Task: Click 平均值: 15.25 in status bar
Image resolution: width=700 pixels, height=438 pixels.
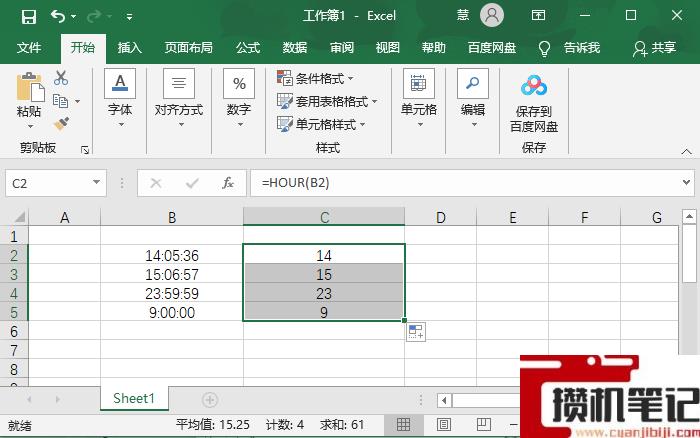Action: (212, 424)
